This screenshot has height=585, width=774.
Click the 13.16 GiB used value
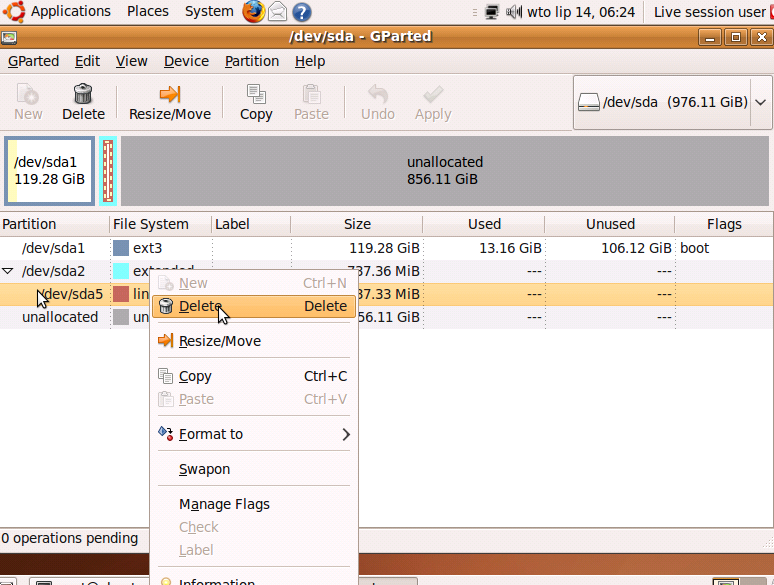(510, 248)
